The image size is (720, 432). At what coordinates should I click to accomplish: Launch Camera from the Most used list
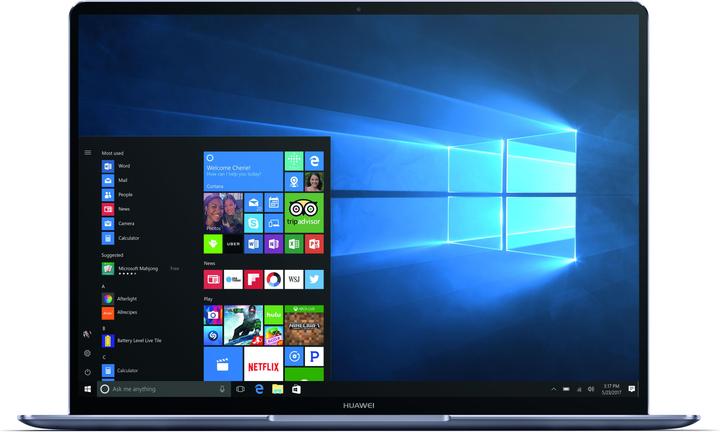[118, 224]
